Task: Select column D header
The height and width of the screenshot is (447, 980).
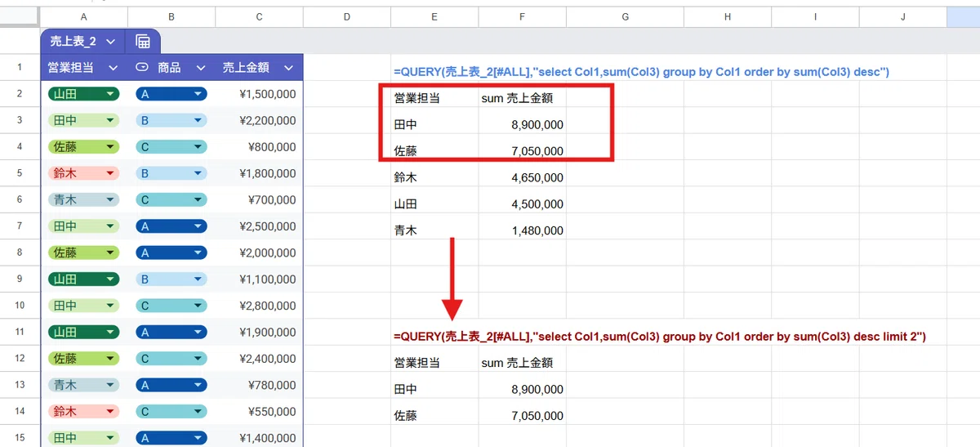Action: tap(347, 17)
